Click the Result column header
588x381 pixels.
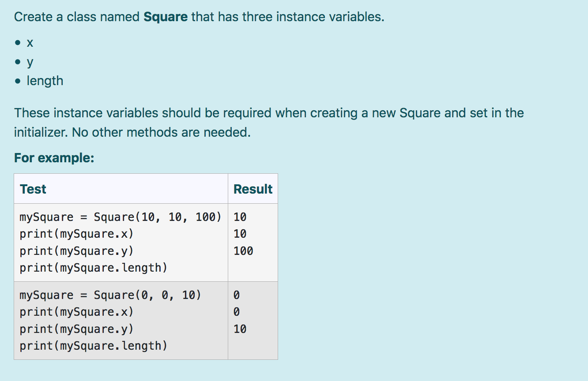[253, 189]
